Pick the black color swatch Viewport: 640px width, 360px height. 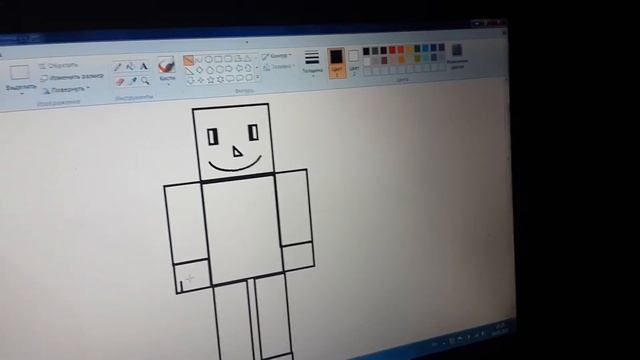pos(367,51)
